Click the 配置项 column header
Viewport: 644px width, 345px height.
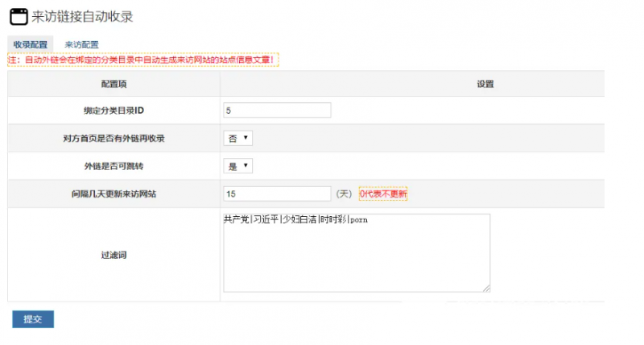(x=114, y=84)
